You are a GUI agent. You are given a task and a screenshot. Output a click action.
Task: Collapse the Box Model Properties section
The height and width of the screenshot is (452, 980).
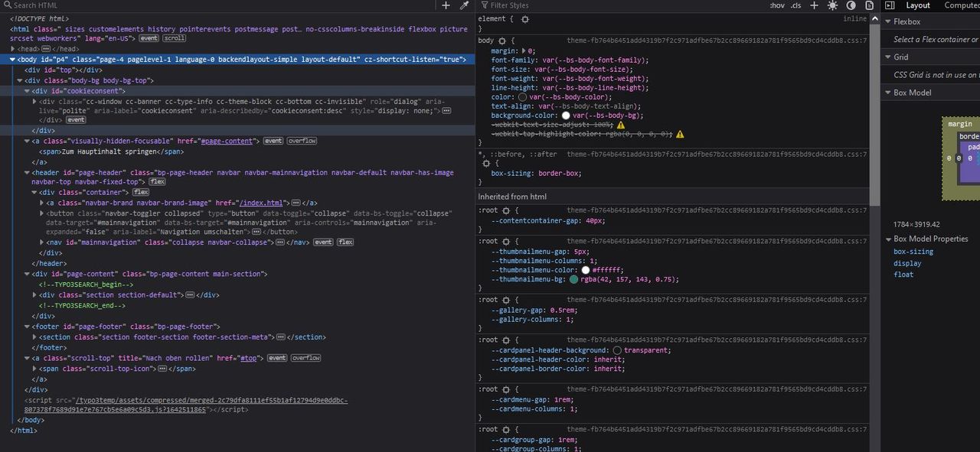click(887, 239)
